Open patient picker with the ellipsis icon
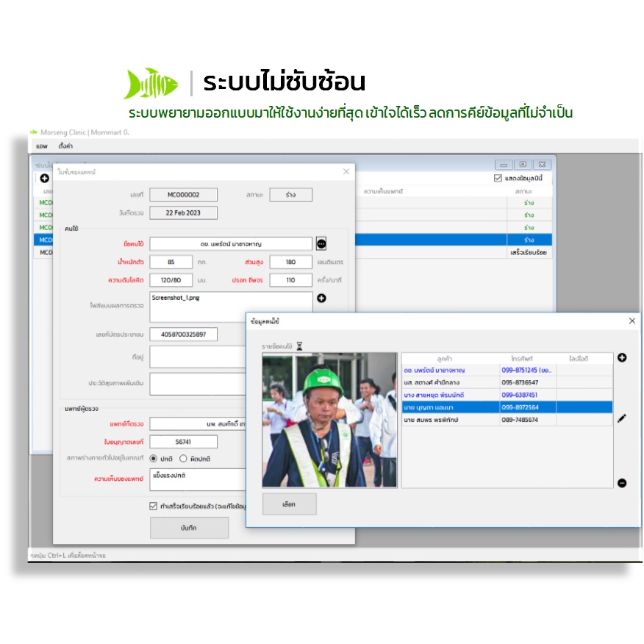The width and height of the screenshot is (644, 644). (321, 244)
